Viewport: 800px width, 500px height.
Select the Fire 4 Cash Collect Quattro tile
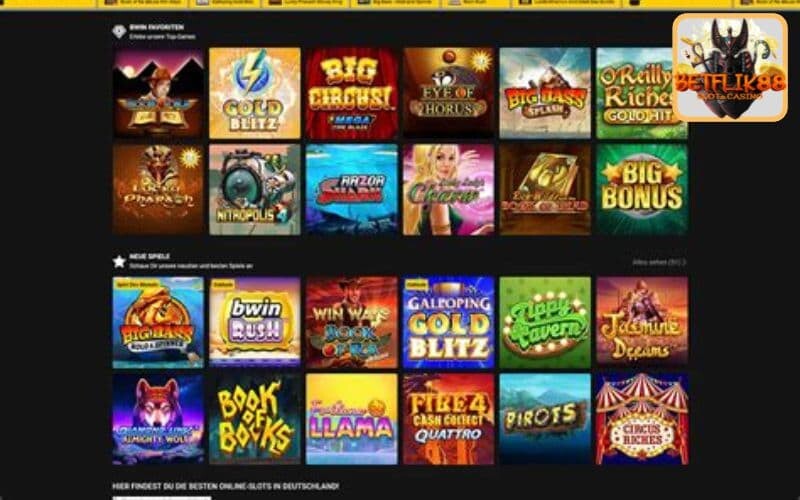(448, 419)
